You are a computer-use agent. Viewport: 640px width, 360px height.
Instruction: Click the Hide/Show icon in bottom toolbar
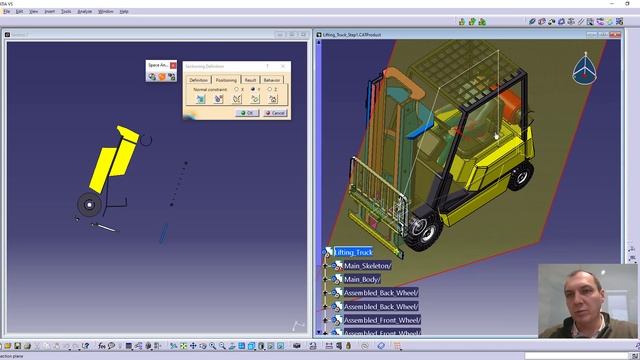pos(271,346)
